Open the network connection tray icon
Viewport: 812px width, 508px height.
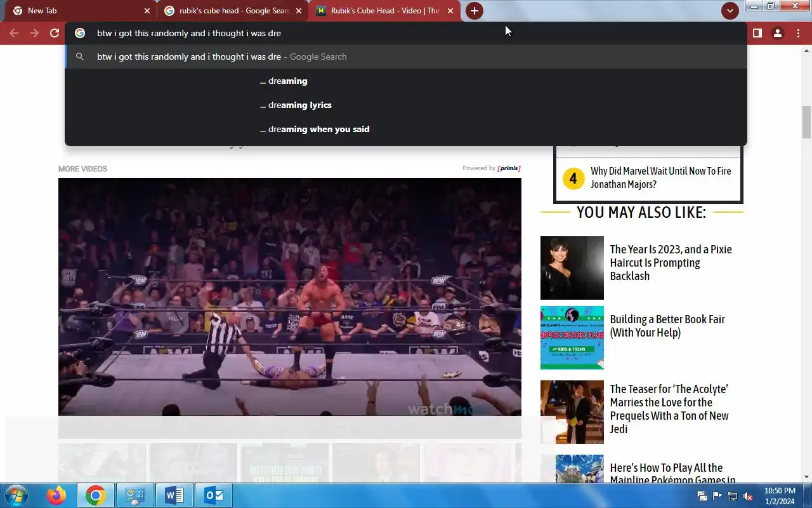733,496
